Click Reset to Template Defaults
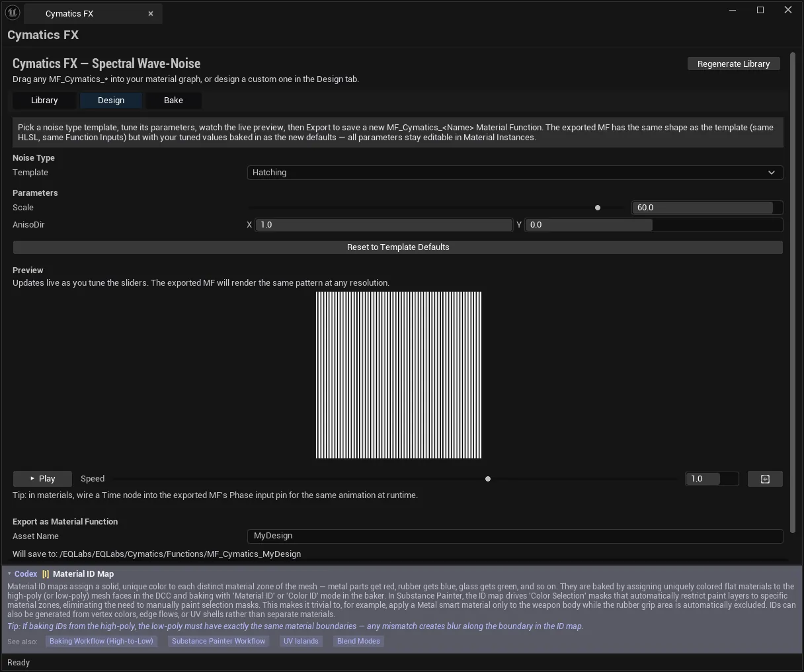The width and height of the screenshot is (804, 672). point(398,247)
